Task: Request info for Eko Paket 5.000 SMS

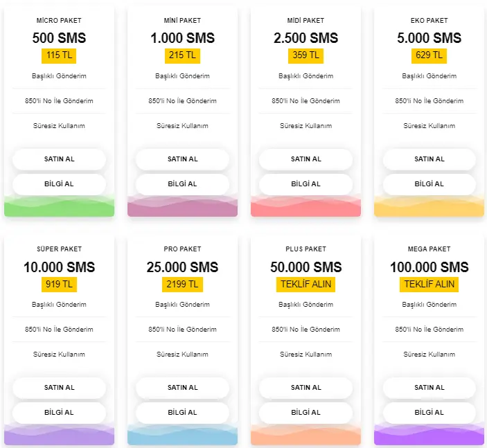Action: [430, 183]
